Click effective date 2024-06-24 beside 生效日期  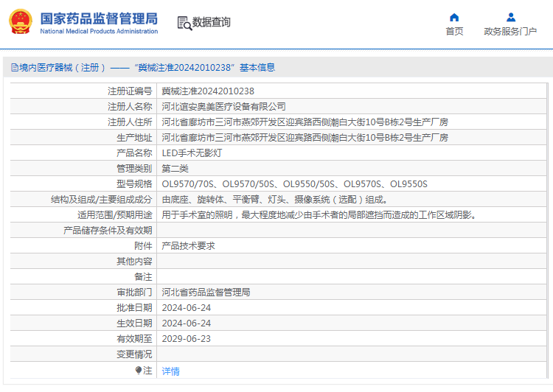tap(187, 323)
